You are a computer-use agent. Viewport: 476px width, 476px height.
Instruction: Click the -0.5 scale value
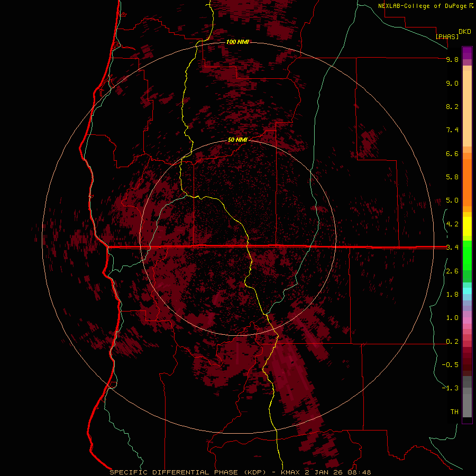[450, 364]
